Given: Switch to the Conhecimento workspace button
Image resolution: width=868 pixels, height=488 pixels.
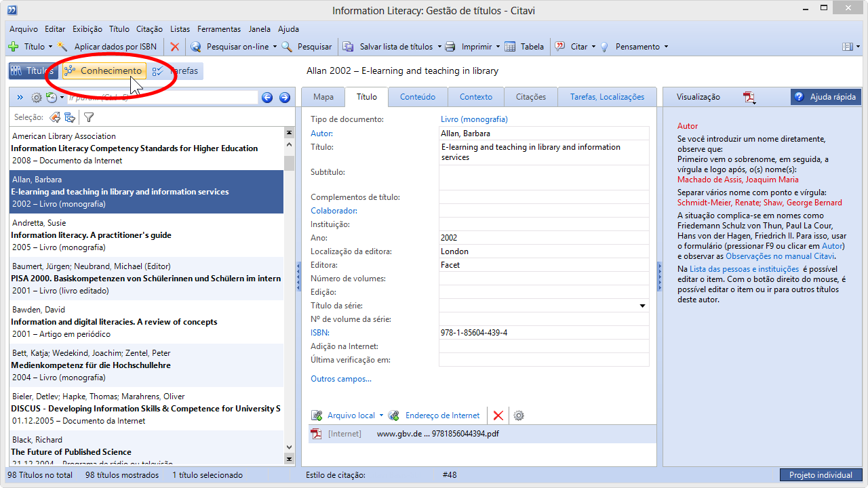Looking at the screenshot, I should pyautogui.click(x=103, y=70).
